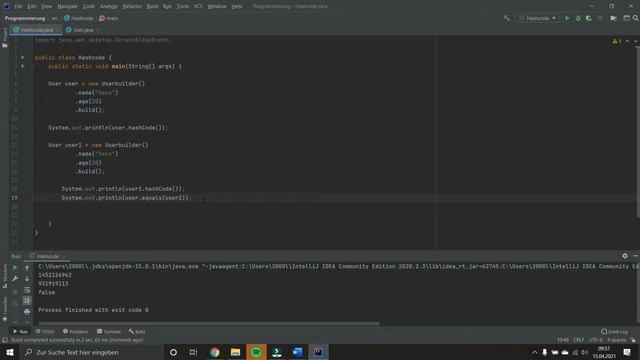Click the Build Project hammer icon

click(x=507, y=18)
